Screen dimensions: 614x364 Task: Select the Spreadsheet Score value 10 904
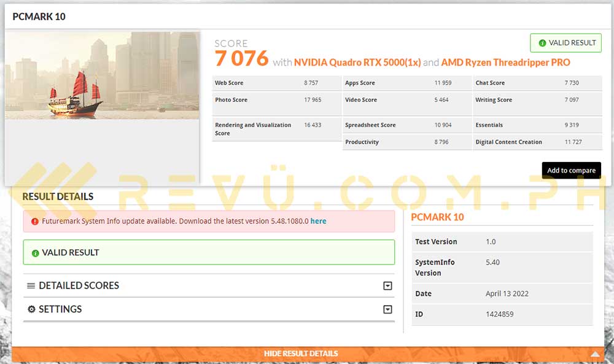443,125
